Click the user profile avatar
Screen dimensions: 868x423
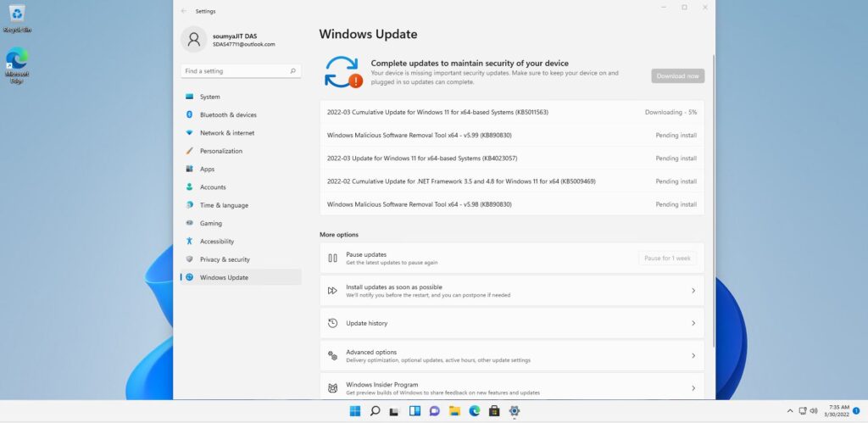194,39
